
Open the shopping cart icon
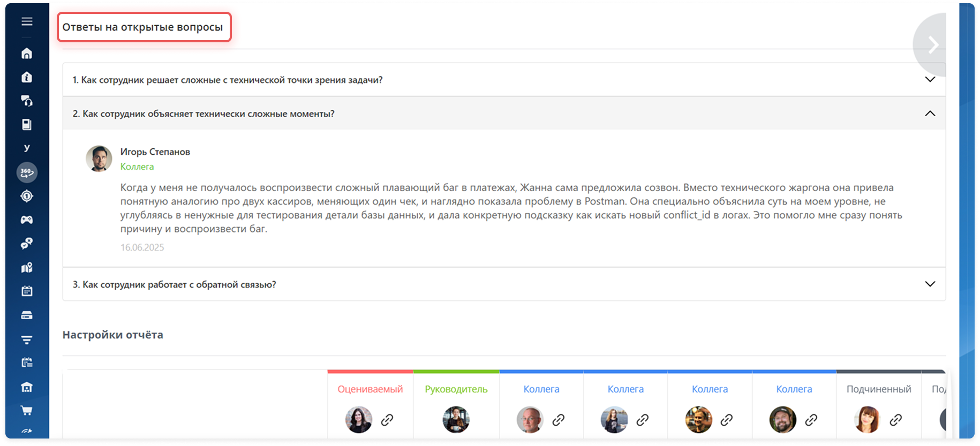pyautogui.click(x=27, y=411)
